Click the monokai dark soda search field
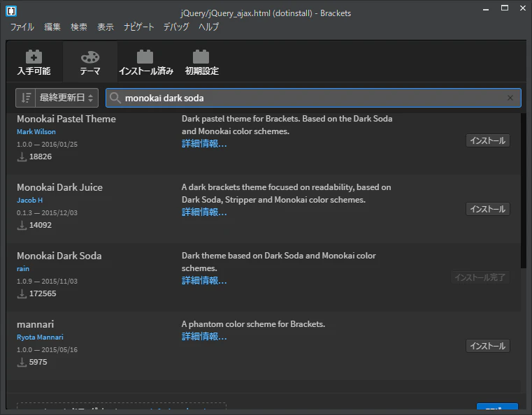532x415 pixels. (313, 98)
